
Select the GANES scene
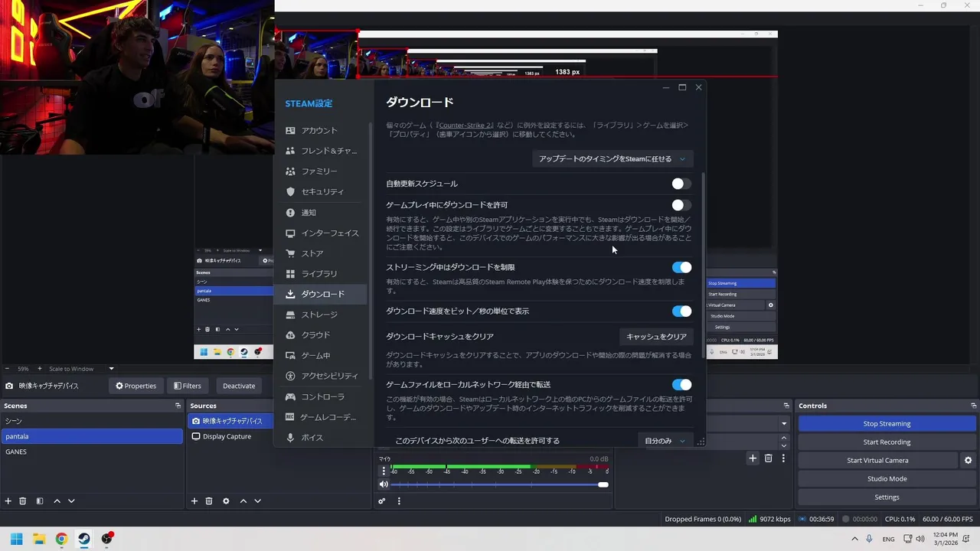click(92, 452)
